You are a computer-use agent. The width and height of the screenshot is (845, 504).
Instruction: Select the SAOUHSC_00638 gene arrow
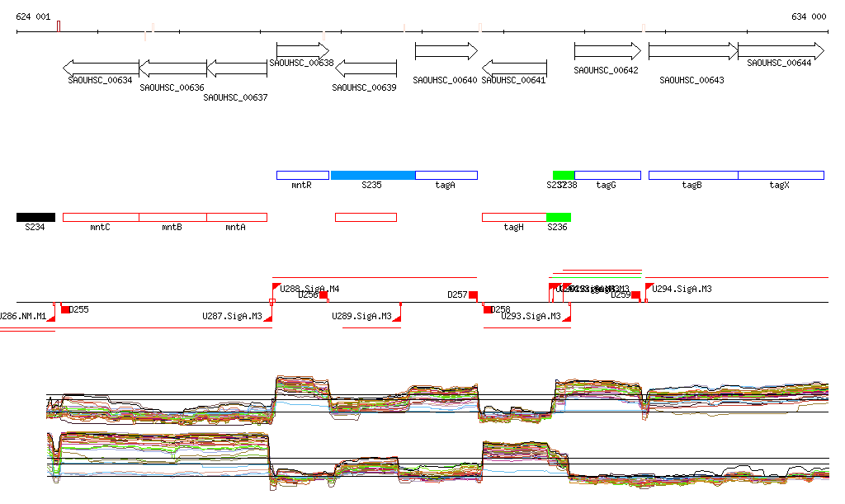[x=303, y=51]
